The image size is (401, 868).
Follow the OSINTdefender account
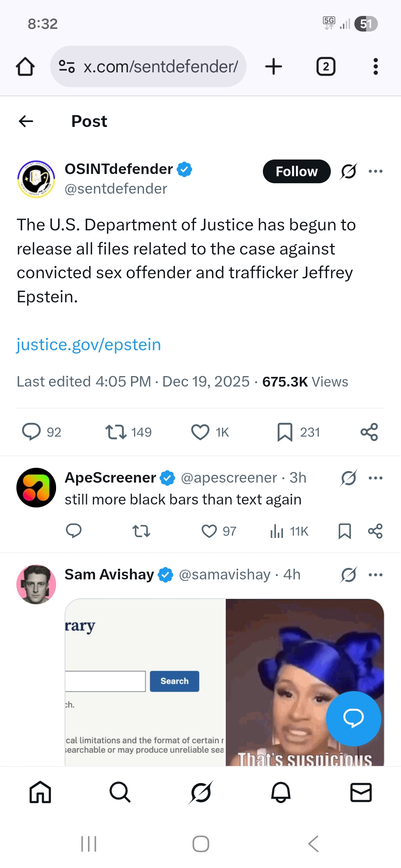[x=296, y=171]
